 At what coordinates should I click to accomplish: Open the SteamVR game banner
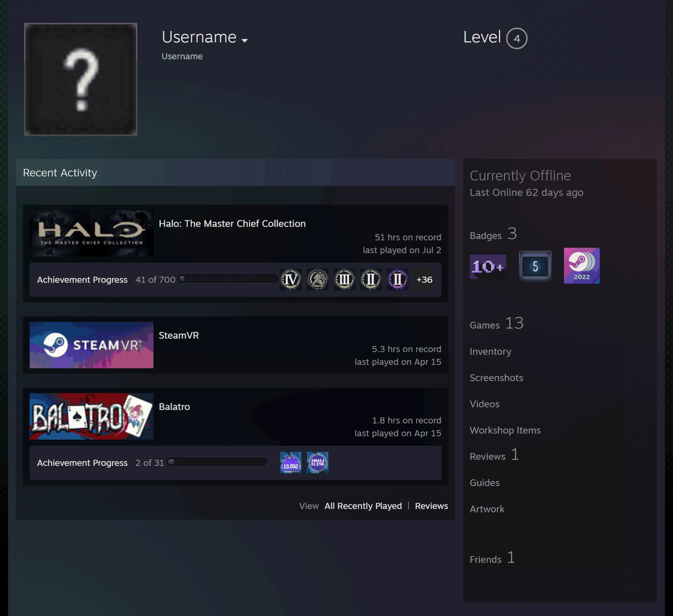91,345
